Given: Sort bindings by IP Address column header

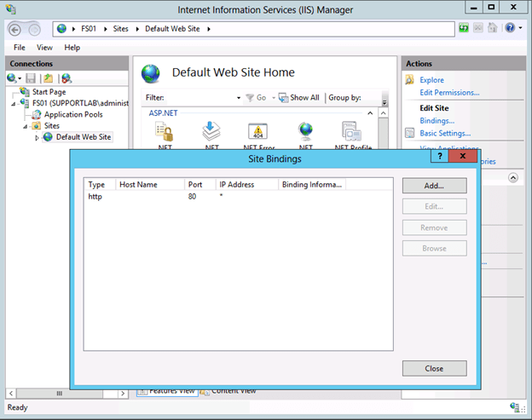Looking at the screenshot, I should [x=247, y=184].
